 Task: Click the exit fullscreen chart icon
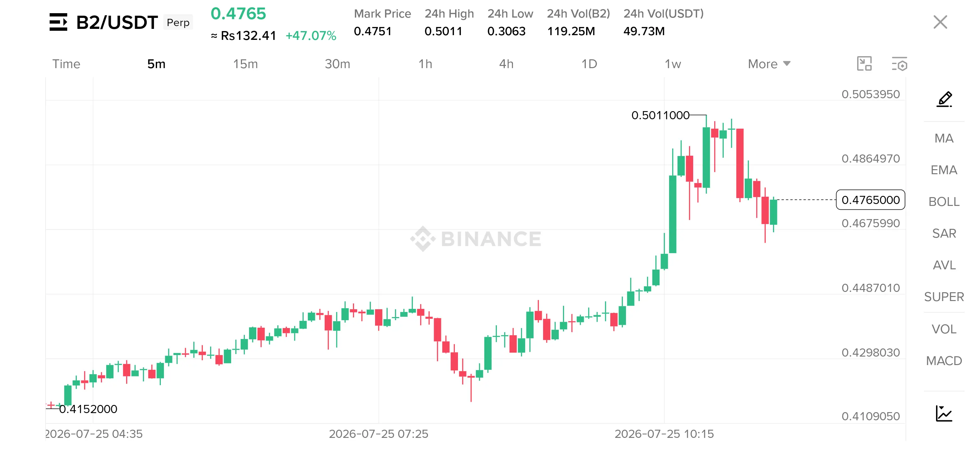[864, 63]
